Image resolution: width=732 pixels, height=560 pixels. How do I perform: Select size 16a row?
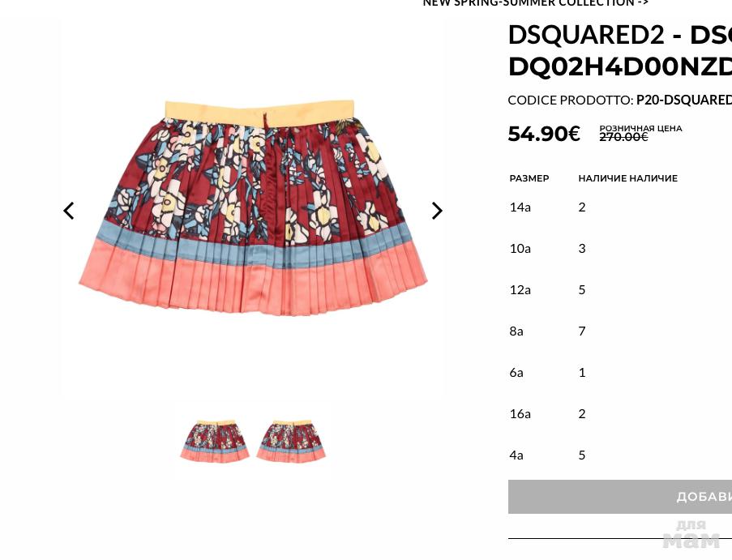(620, 414)
